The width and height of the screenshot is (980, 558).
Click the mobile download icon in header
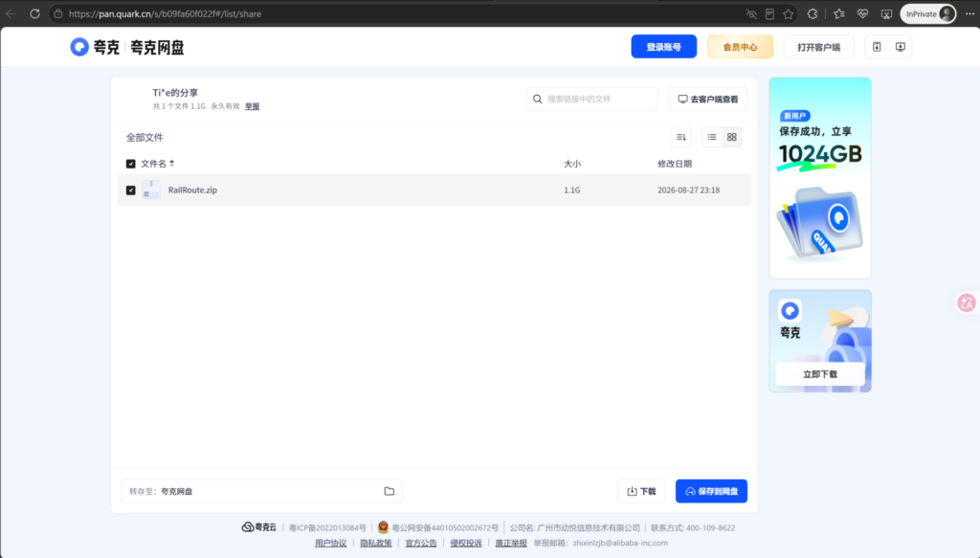pyautogui.click(x=877, y=47)
